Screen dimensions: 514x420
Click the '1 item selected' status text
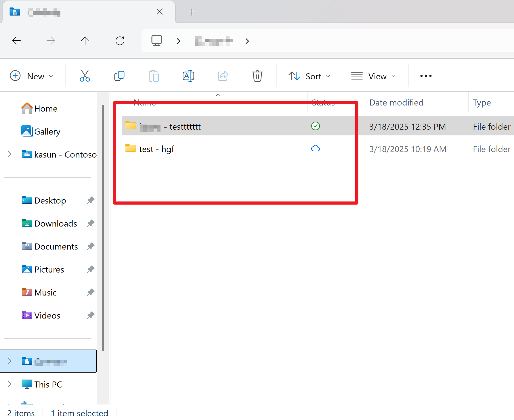79,413
